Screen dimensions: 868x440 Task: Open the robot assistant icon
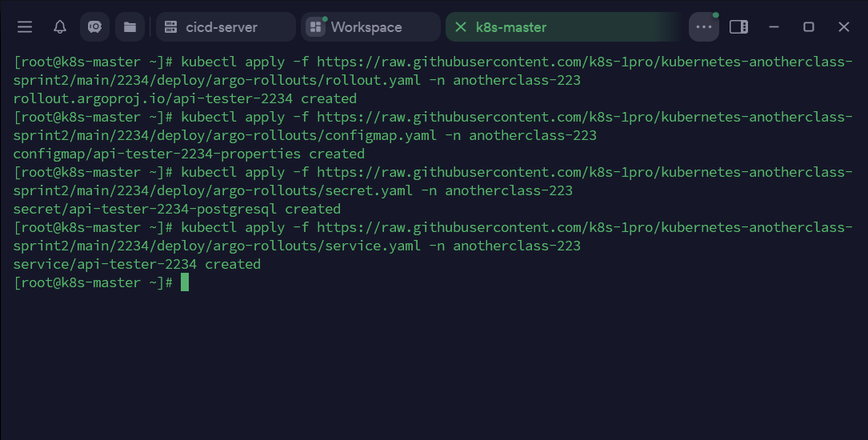pos(94,27)
